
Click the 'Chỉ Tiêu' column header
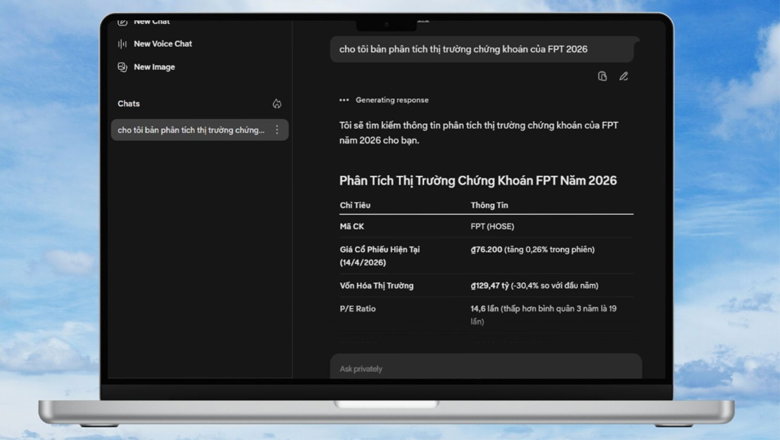(355, 205)
